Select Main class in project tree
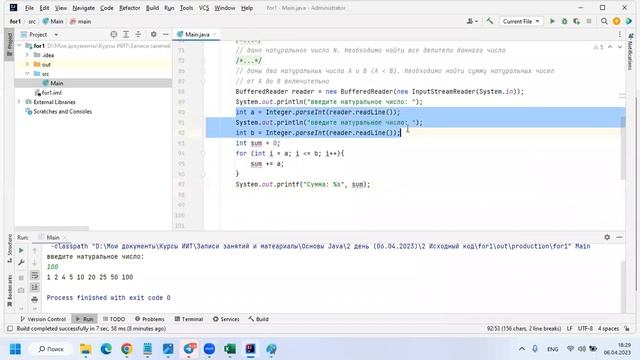640x360 pixels. tap(56, 83)
